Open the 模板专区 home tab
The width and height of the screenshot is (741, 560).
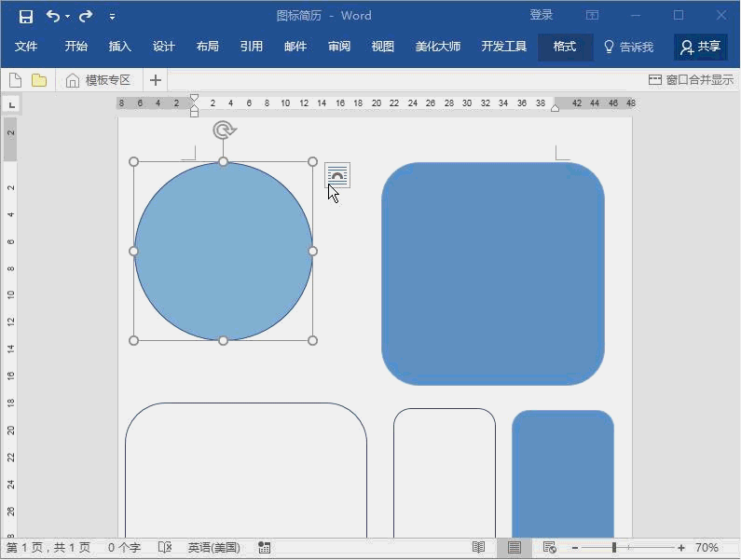[x=98, y=80]
